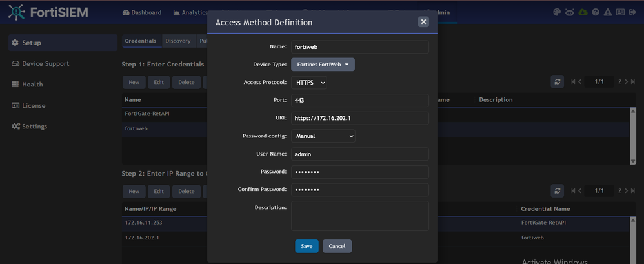Open the Access Protocol HTTPS dropdown
Viewport: 644px width, 264px height.
click(x=310, y=83)
